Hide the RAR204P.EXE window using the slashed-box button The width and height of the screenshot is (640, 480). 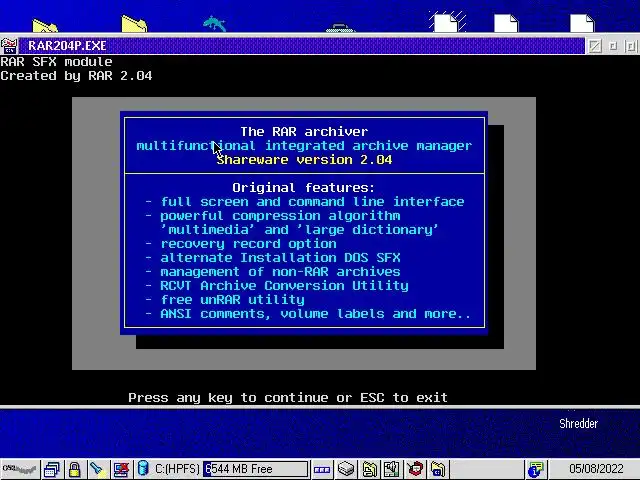(x=595, y=46)
